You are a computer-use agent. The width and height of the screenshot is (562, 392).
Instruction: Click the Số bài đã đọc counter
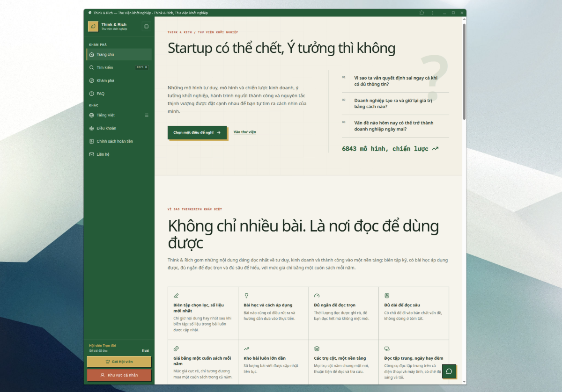119,350
